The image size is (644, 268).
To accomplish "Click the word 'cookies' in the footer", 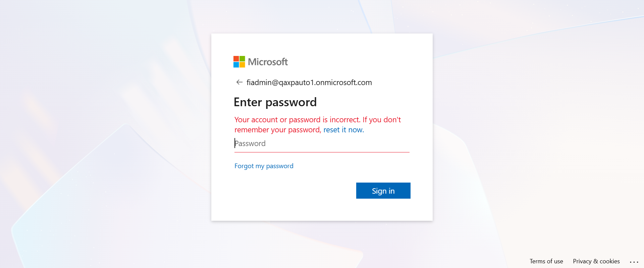I will coord(609,261).
